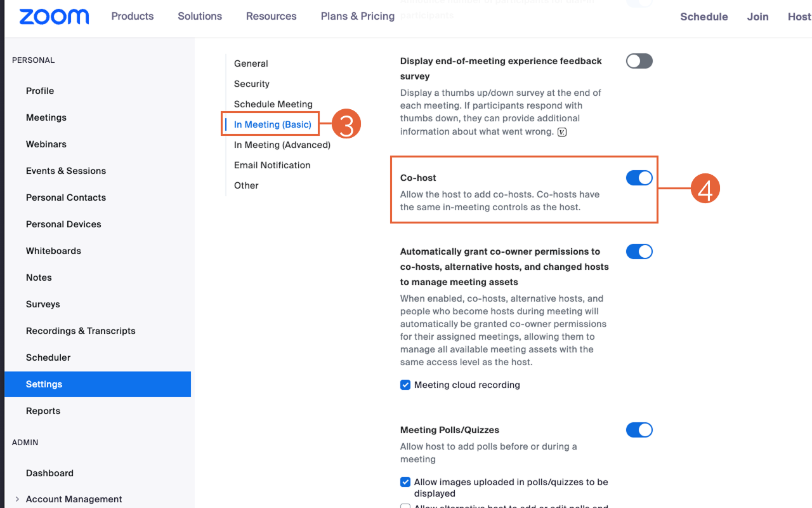Select Personal Devices from sidebar
The image size is (812, 508).
click(63, 224)
